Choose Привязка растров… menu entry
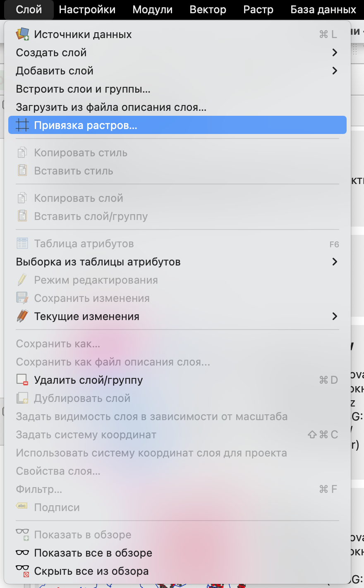This screenshot has height=588, width=364. (86, 125)
